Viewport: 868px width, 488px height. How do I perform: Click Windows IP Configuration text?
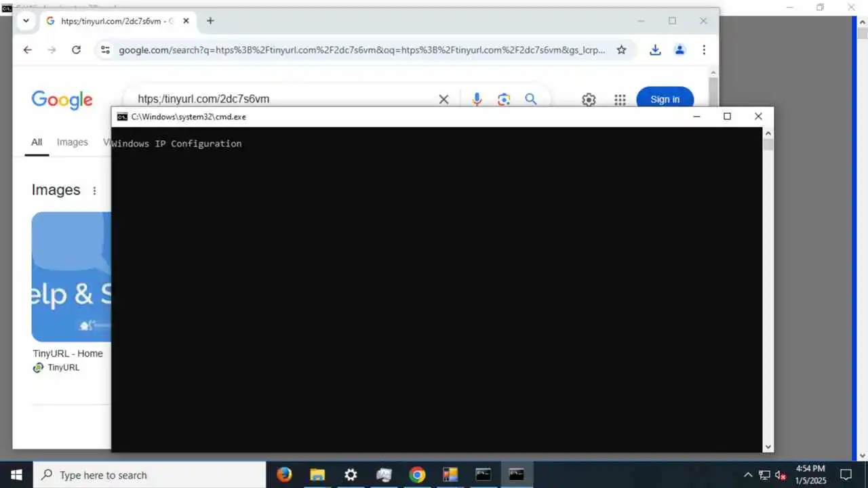(x=177, y=144)
